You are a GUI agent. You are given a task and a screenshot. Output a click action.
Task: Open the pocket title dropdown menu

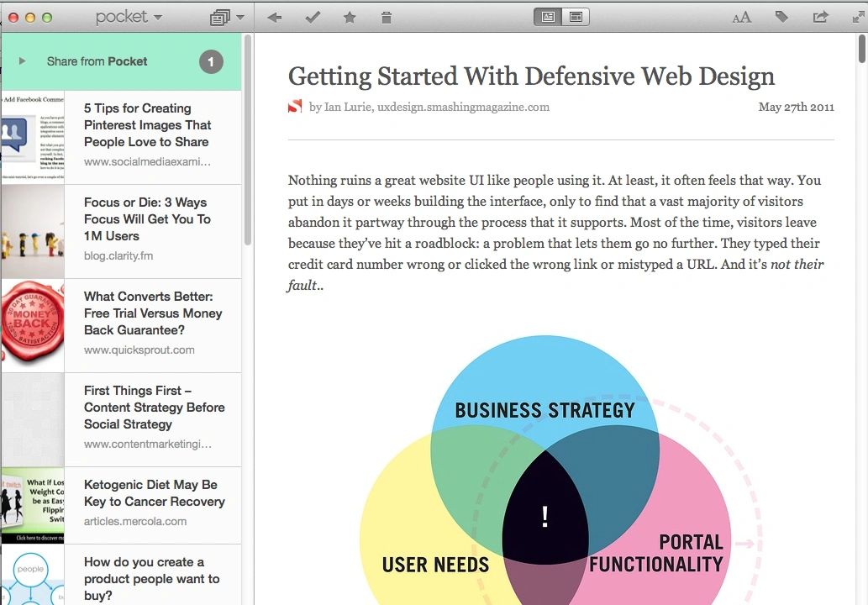[x=129, y=17]
